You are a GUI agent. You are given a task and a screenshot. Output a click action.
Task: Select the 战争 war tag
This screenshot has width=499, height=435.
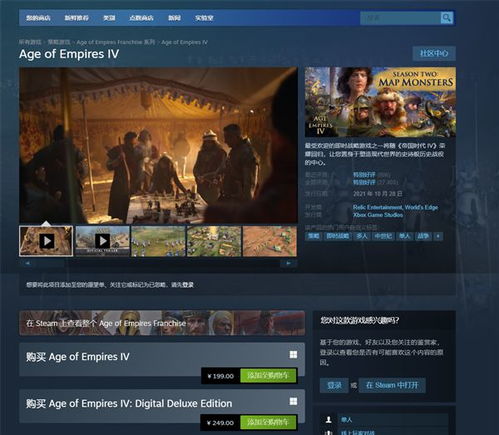pyautogui.click(x=423, y=236)
